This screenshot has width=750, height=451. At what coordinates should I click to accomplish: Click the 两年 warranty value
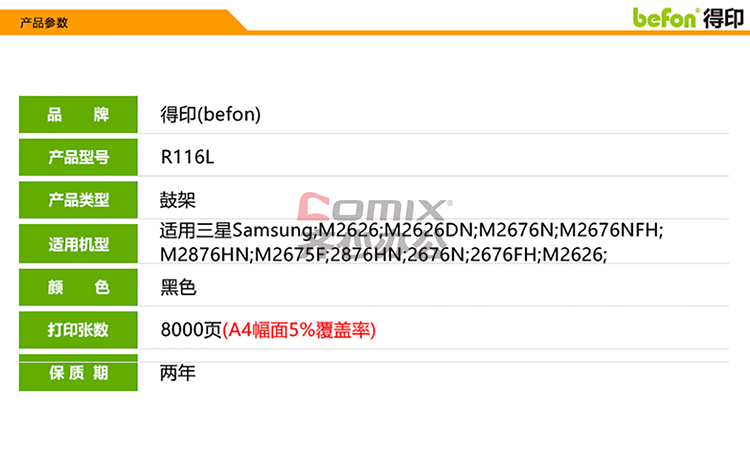(x=177, y=373)
